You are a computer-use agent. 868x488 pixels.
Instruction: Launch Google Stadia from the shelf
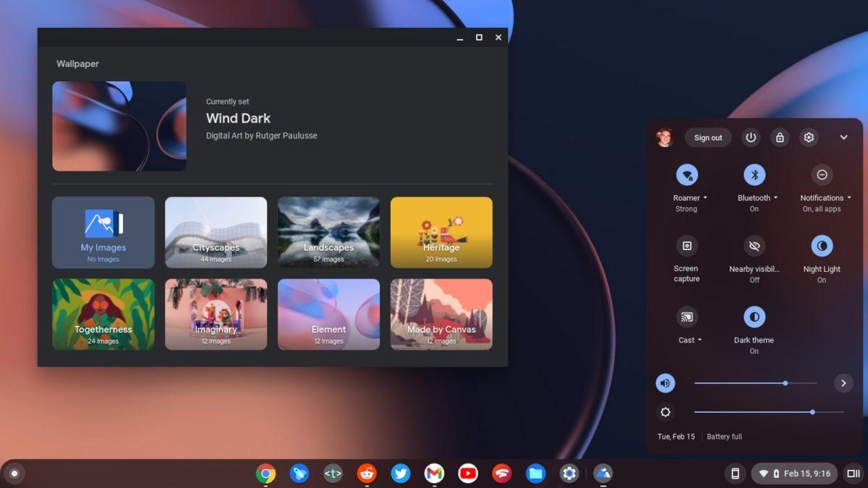[501, 474]
